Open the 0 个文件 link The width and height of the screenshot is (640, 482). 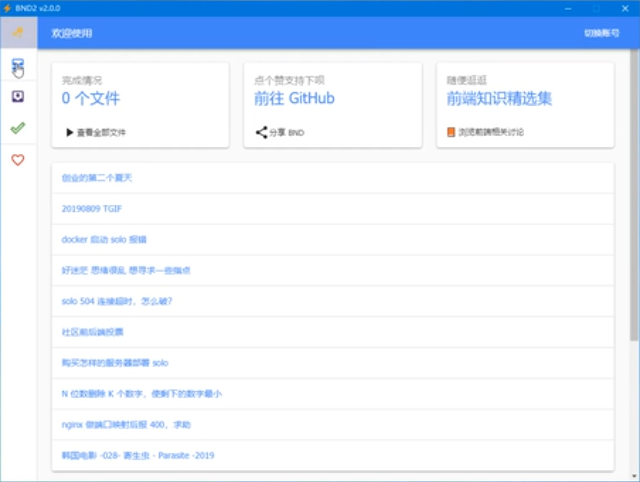pos(91,98)
